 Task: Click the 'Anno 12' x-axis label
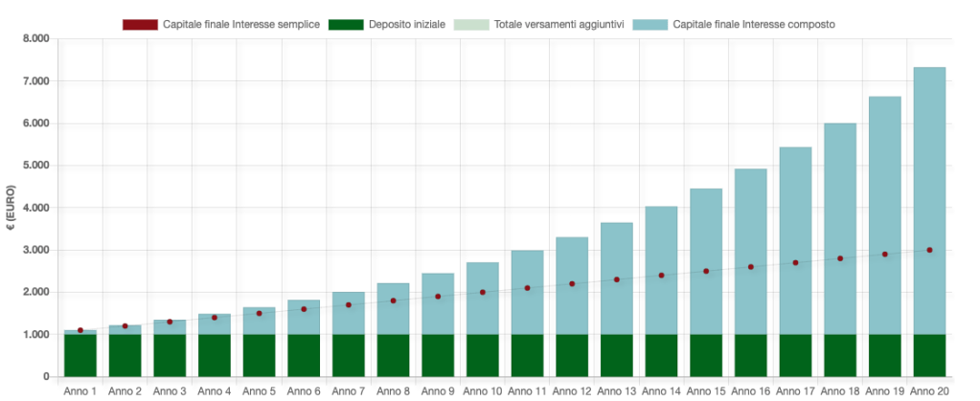click(x=572, y=390)
